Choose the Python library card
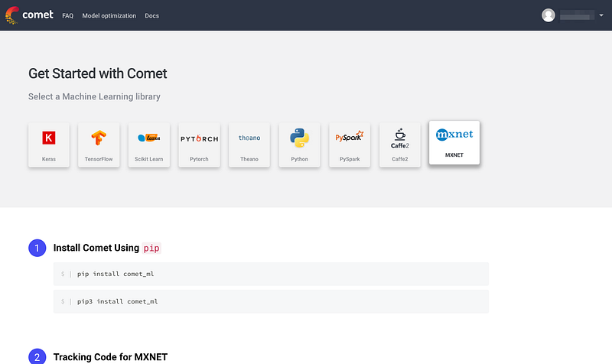612x364 pixels. click(299, 145)
